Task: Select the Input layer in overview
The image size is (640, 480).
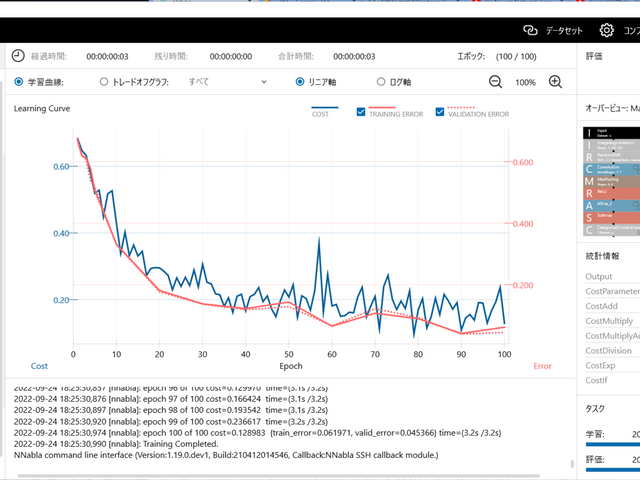Action: (611, 133)
